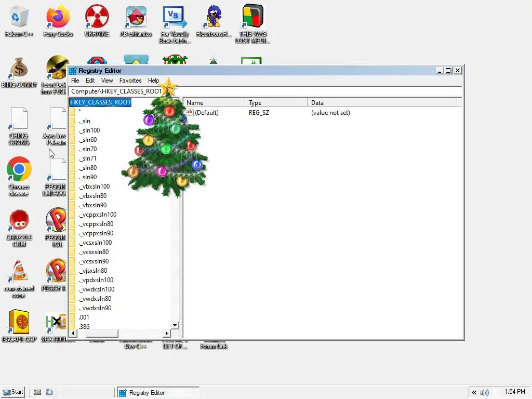Click the first quick launch taskbar icon
532x399 pixels.
(37, 392)
